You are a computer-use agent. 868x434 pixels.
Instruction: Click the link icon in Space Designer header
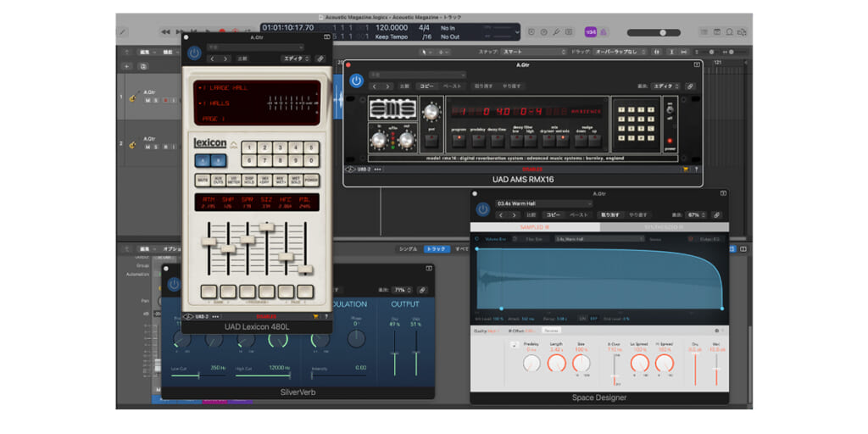[715, 214]
